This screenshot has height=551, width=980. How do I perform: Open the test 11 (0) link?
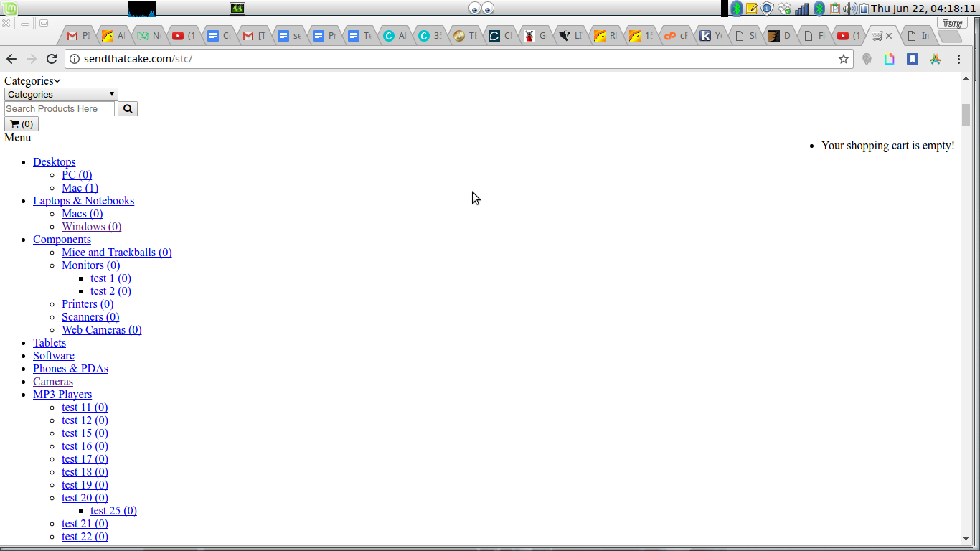point(85,407)
